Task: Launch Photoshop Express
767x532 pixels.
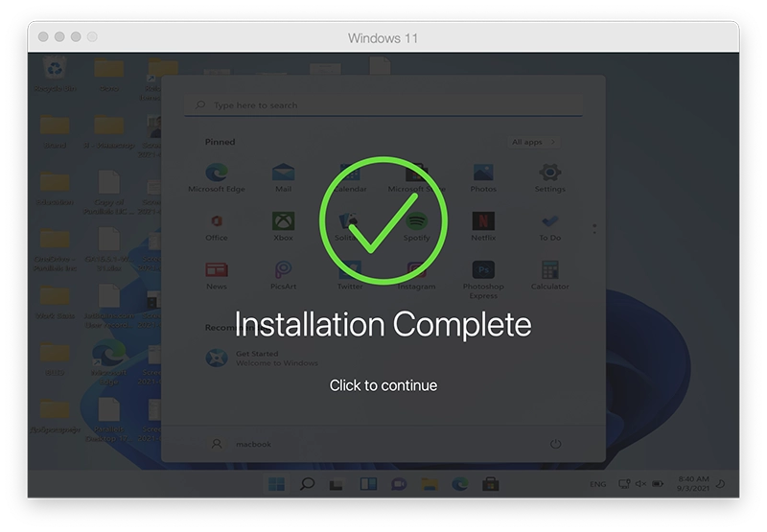Action: tap(483, 280)
